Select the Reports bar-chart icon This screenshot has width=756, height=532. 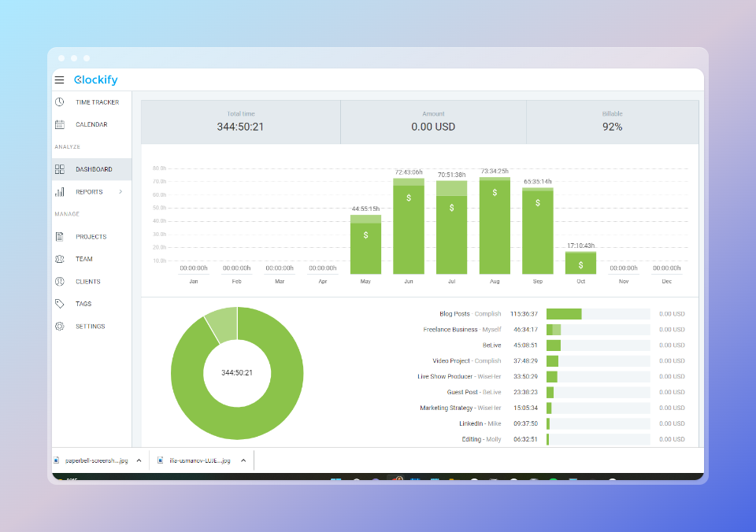(60, 191)
